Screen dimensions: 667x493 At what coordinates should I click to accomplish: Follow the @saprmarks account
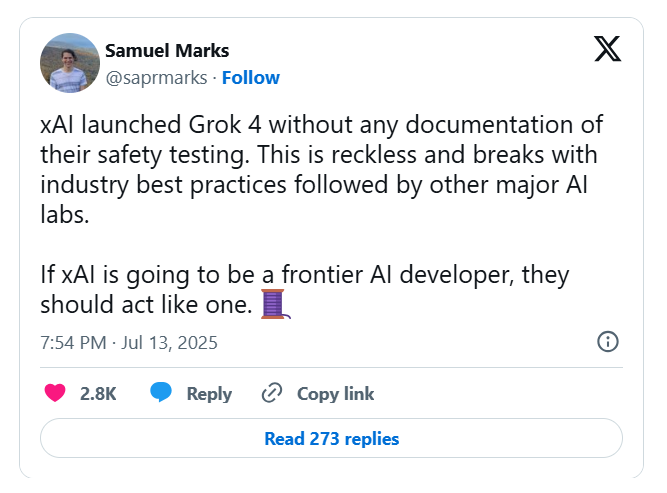pyautogui.click(x=251, y=78)
